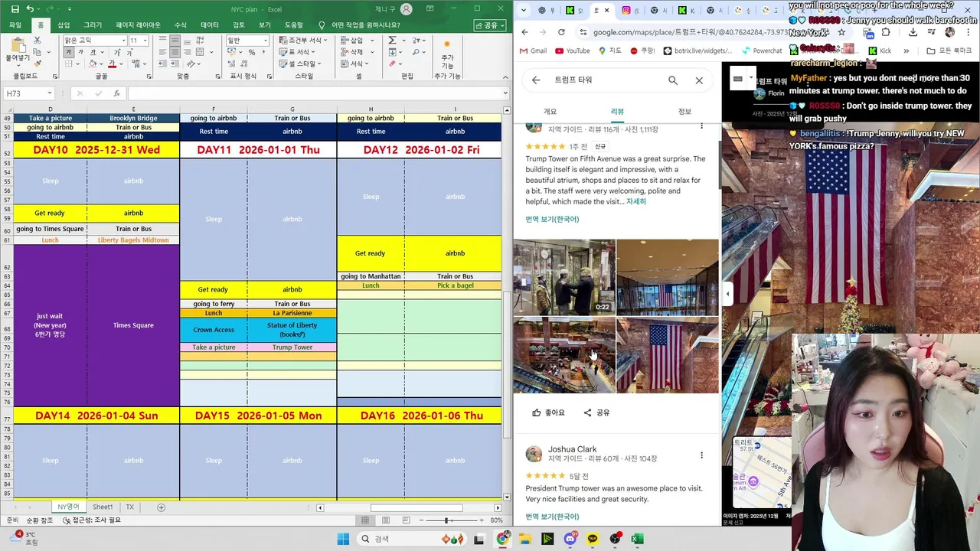Open the Insert ribbon tab
The width and height of the screenshot is (980, 551).
(64, 24)
